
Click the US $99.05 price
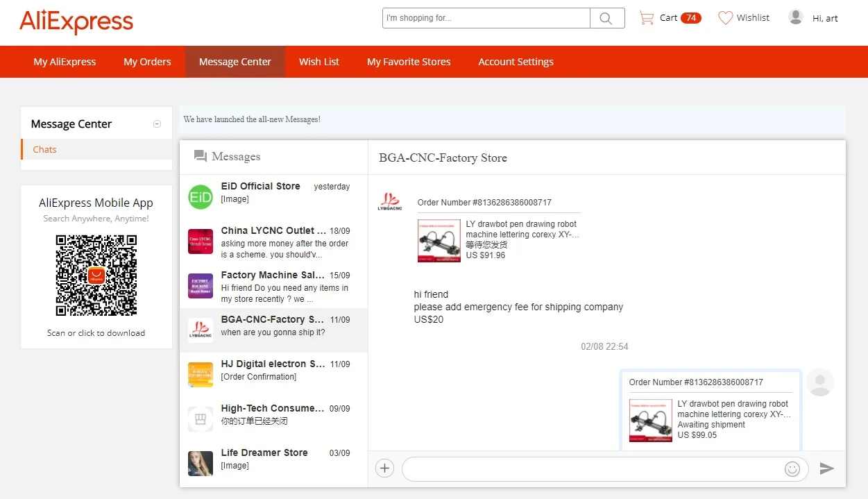point(697,435)
